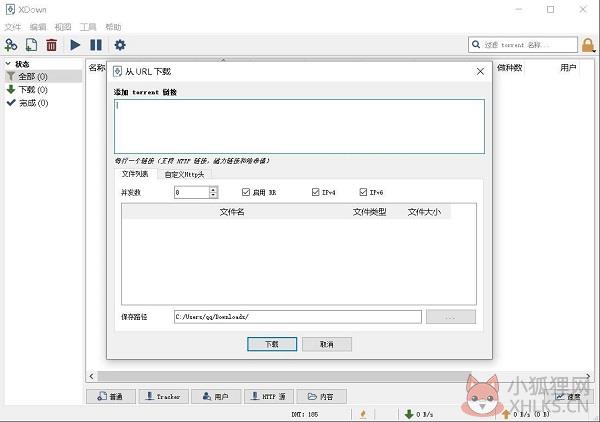Click the XDown app icon in the title bar
The height and width of the screenshot is (422, 600).
(x=10, y=10)
